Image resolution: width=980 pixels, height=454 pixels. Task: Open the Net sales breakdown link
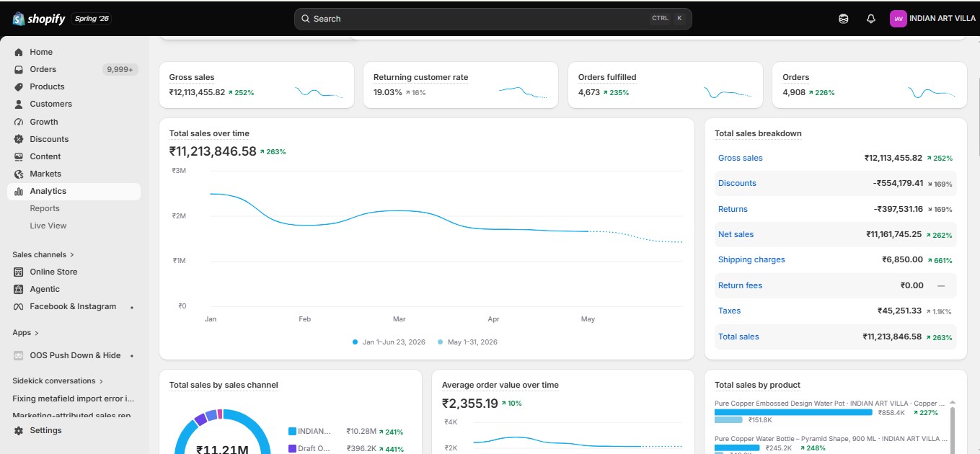[x=736, y=234]
